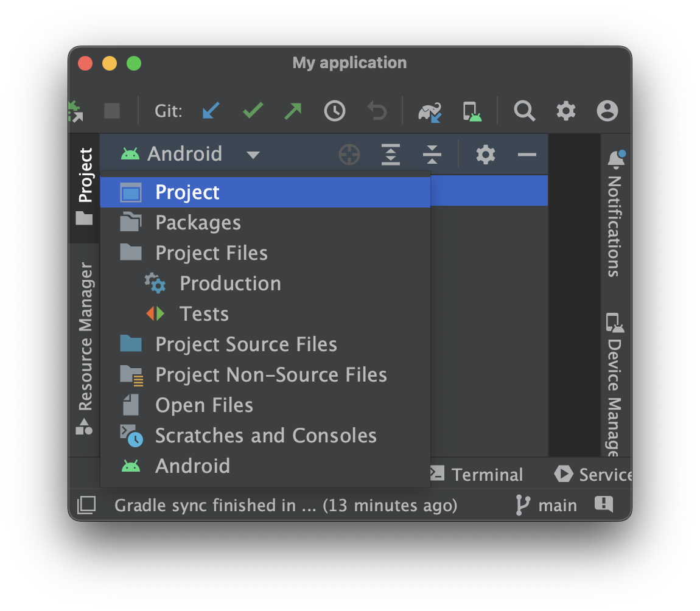
Task: Select Project view in the list
Action: 265,192
